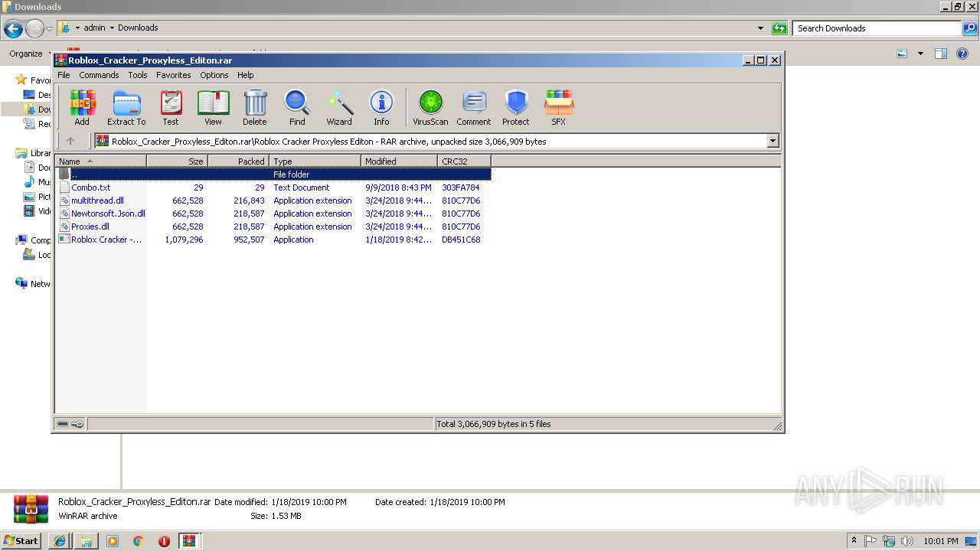Viewport: 980px width, 551px height.
Task: Open the Comment tool
Action: click(x=474, y=107)
